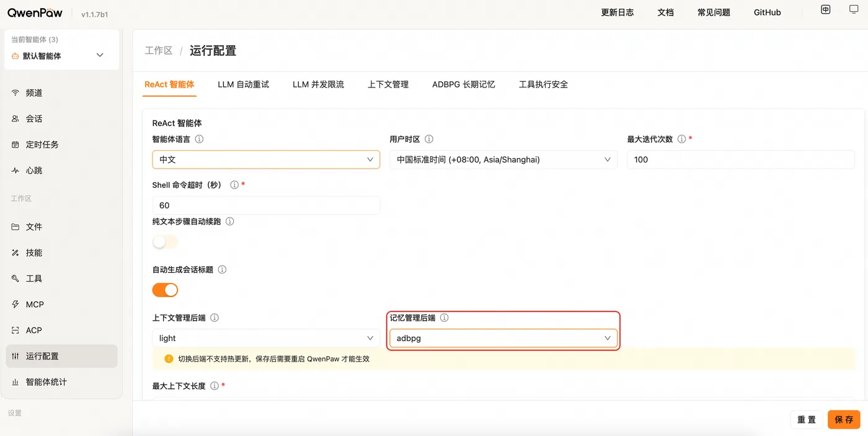Open the 上下文管理后端 dropdown showing light

coord(266,338)
